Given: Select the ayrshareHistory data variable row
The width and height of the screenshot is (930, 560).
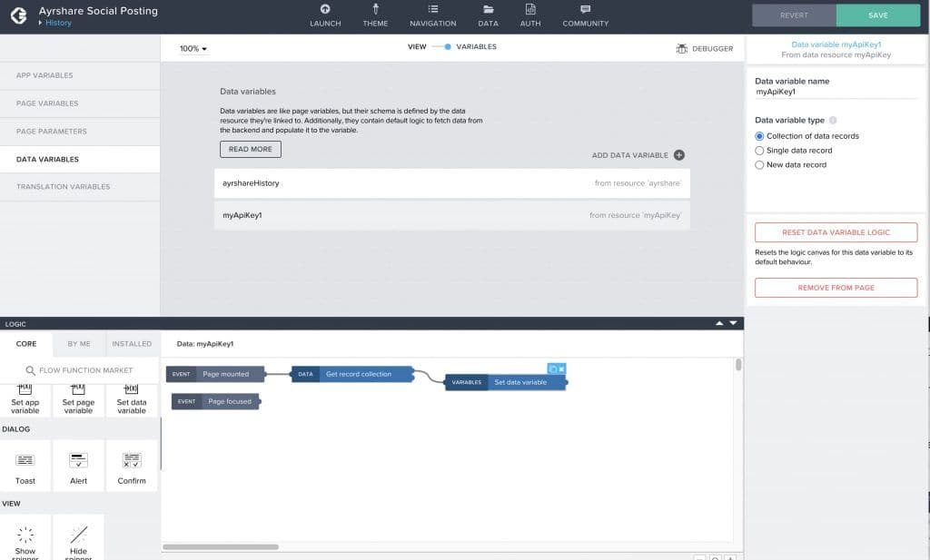Looking at the screenshot, I should [452, 183].
